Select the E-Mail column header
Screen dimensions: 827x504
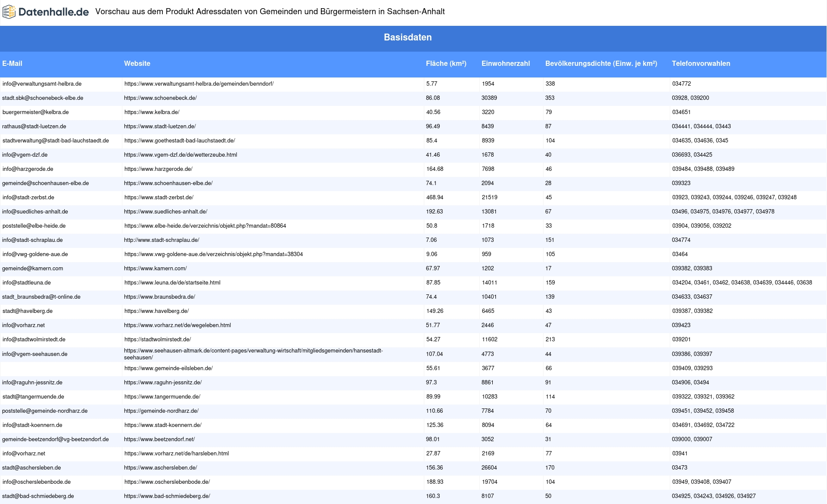12,63
